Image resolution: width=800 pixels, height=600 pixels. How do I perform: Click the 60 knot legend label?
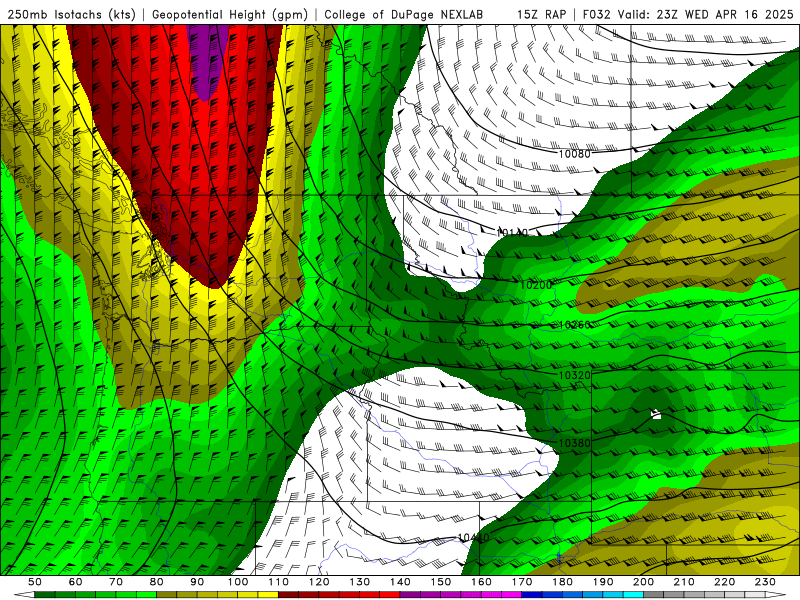pos(76,582)
